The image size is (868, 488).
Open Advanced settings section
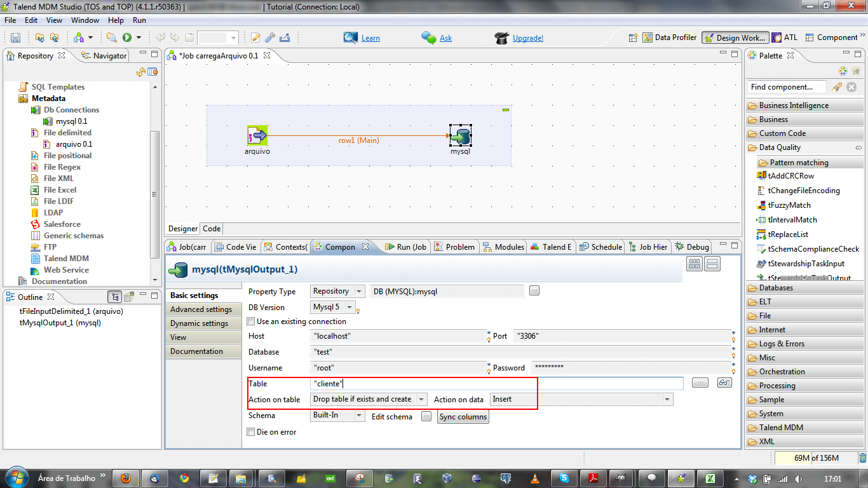tap(201, 309)
